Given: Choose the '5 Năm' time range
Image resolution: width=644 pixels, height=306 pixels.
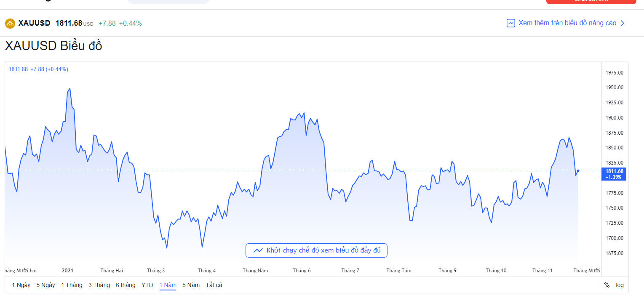Looking at the screenshot, I should [x=191, y=285].
